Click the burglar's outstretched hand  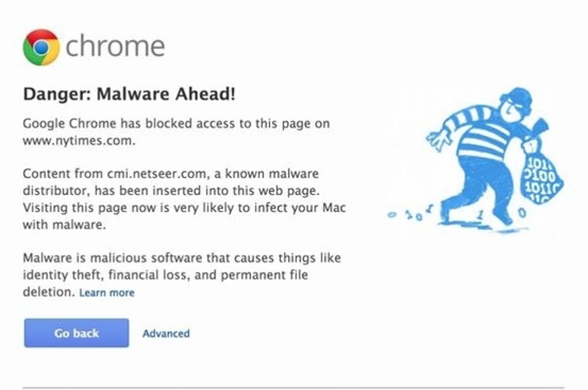[437, 140]
